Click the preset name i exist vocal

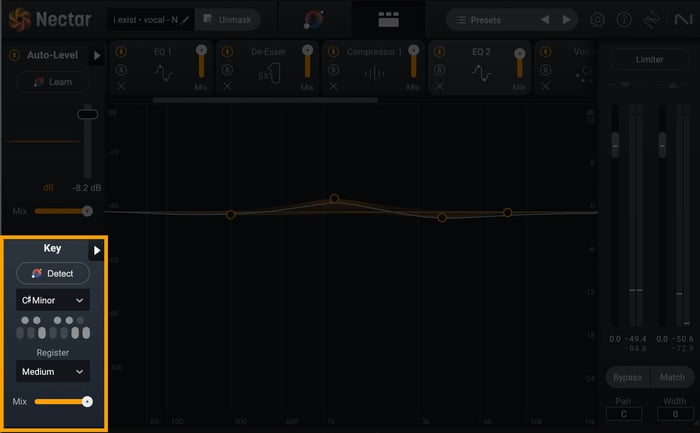click(145, 20)
